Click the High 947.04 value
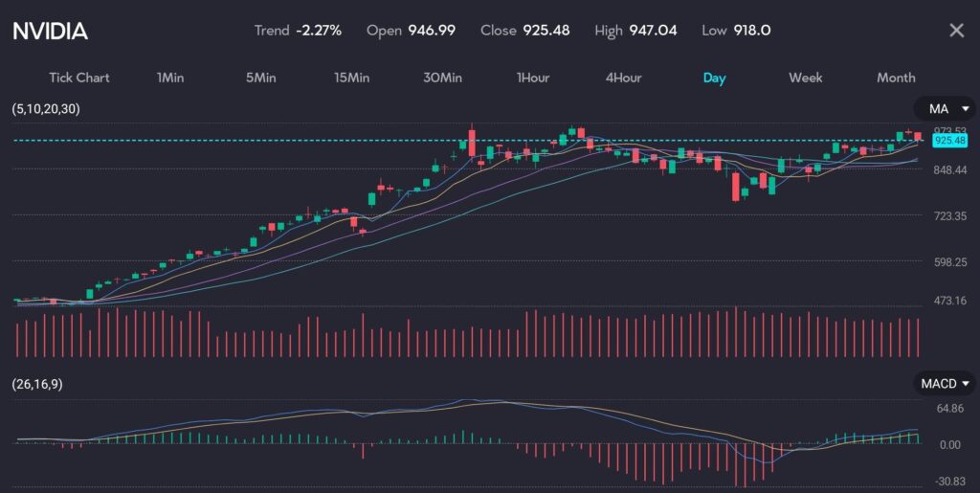The width and height of the screenshot is (980, 493). coord(653,31)
